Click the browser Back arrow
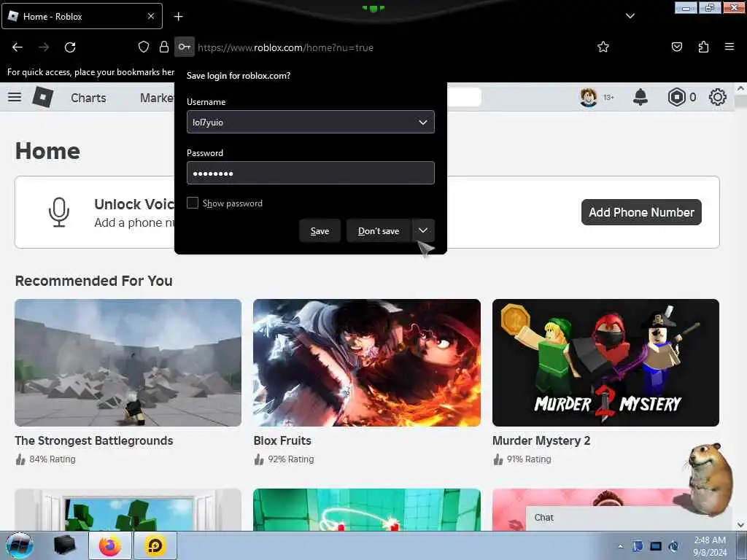The width and height of the screenshot is (747, 560). [x=18, y=47]
